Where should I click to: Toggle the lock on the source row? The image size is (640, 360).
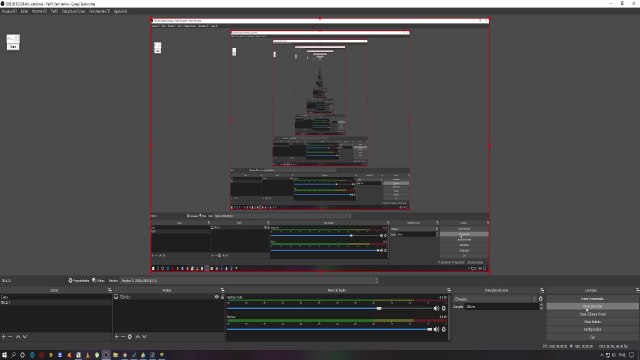tap(222, 297)
